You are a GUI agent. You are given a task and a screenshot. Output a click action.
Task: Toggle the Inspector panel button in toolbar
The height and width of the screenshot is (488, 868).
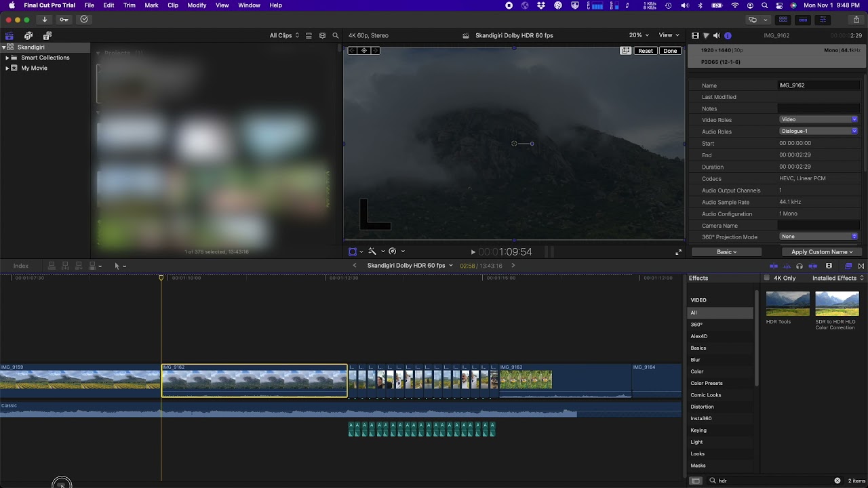pos(823,20)
